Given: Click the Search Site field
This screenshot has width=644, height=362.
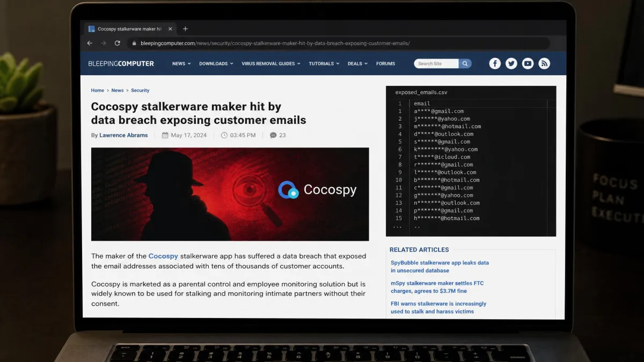Looking at the screenshot, I should [436, 63].
